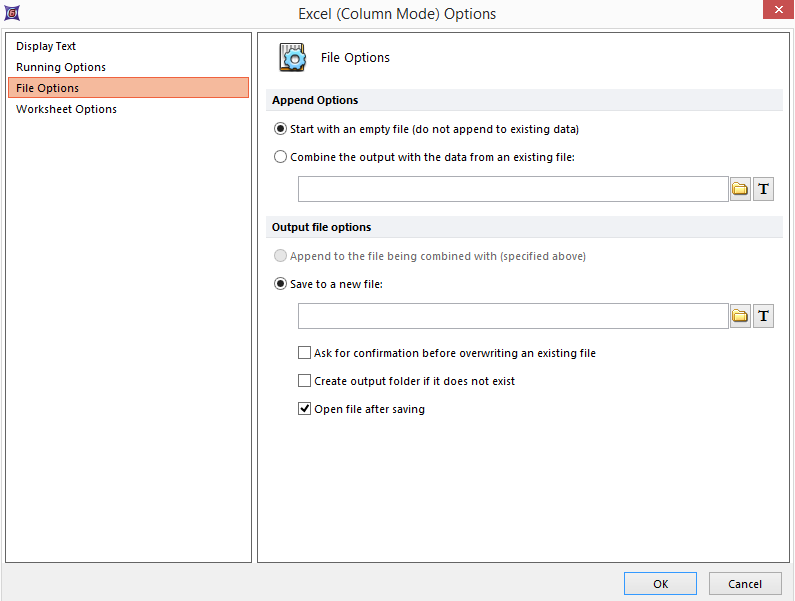Viewport: 795px width, 601px height.
Task: Check Create output folder if missing
Action: click(305, 381)
